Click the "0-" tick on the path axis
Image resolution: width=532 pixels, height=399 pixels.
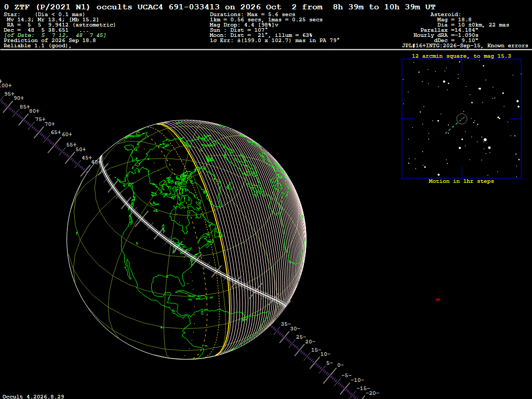tap(341, 365)
